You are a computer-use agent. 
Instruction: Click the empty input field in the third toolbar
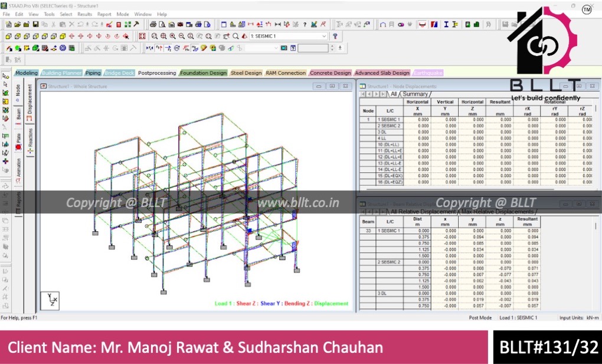pos(313,48)
